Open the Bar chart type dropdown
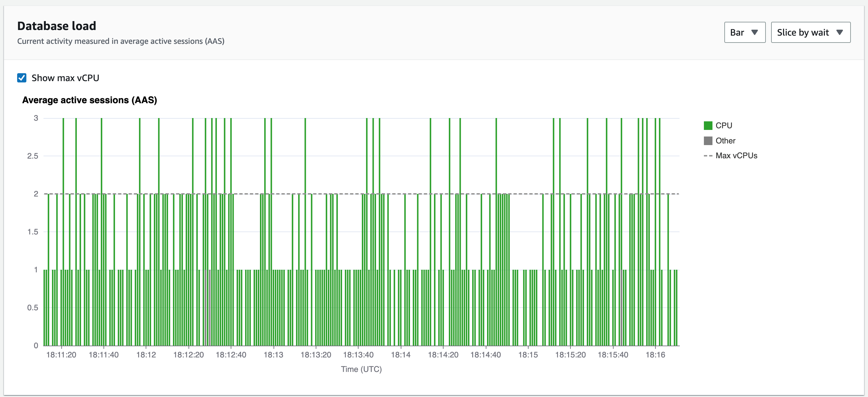868x397 pixels. (744, 32)
